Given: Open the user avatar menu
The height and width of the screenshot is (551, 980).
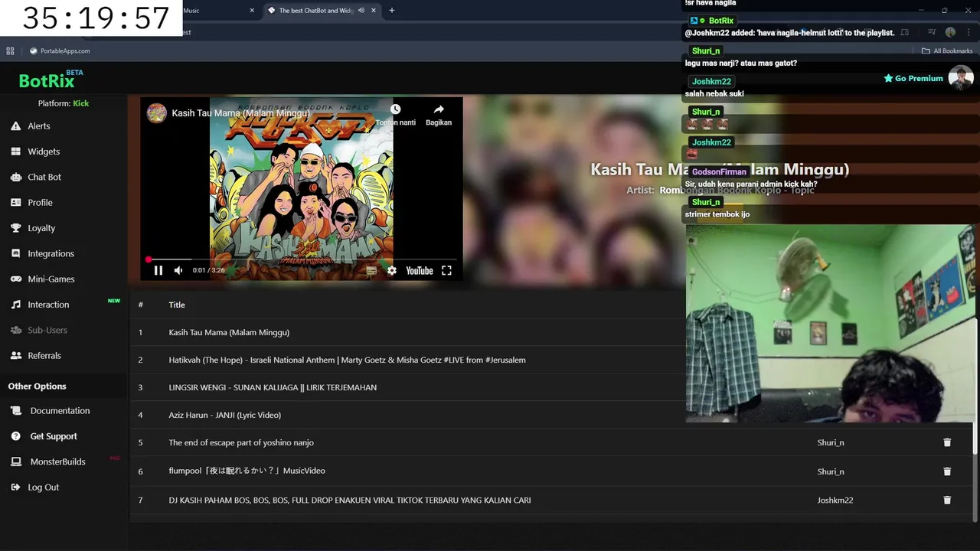Looking at the screenshot, I should point(961,78).
